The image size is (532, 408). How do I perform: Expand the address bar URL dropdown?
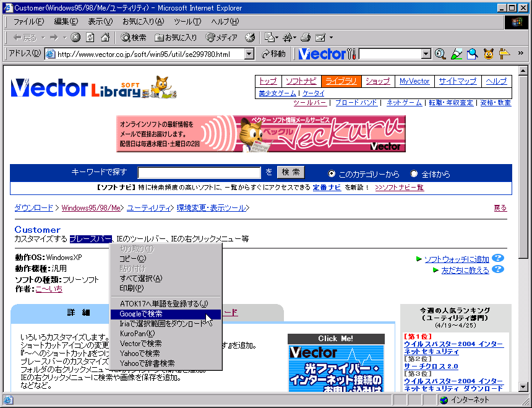point(249,54)
